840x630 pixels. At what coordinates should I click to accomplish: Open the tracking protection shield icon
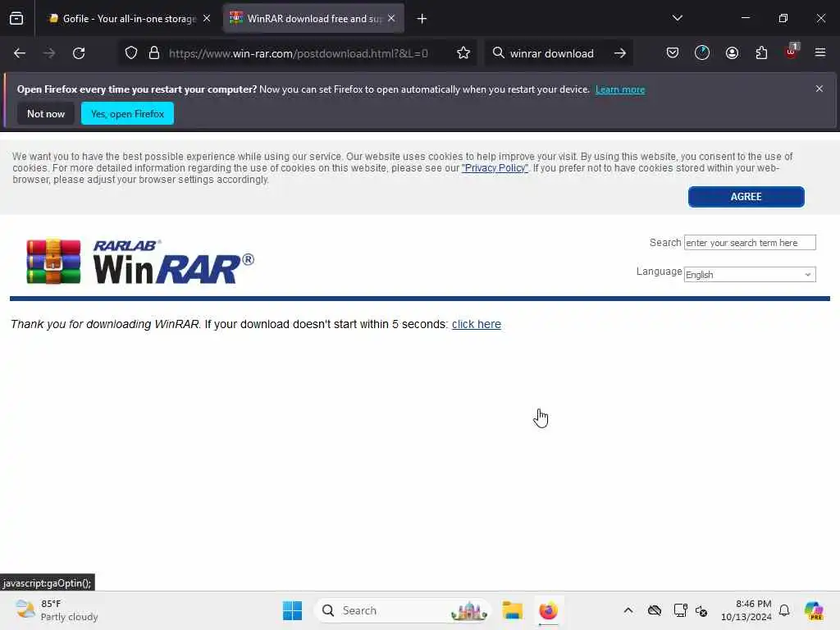pyautogui.click(x=131, y=53)
